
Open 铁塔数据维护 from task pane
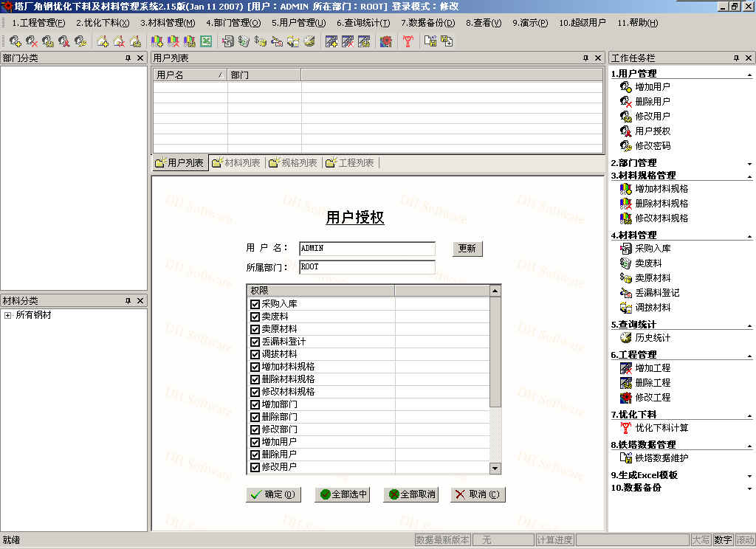661,458
